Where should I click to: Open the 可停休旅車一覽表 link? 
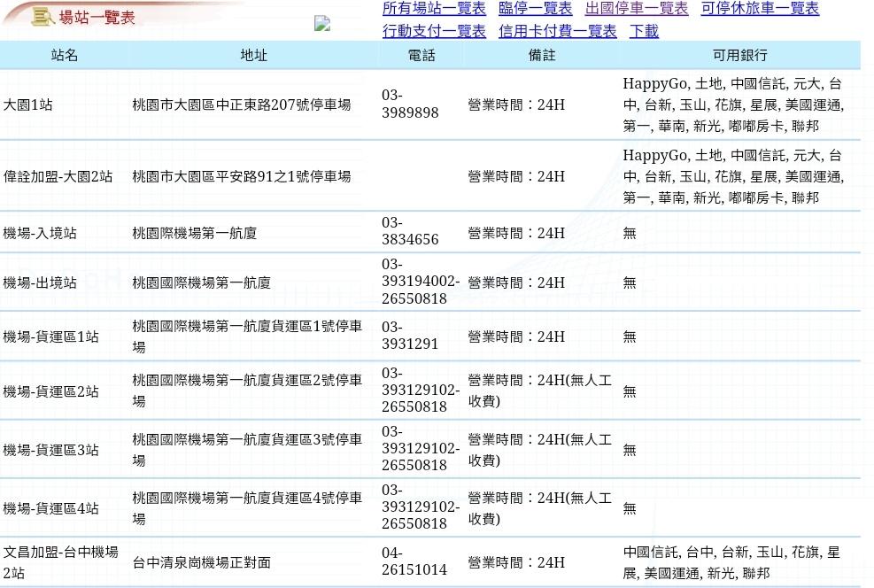click(759, 9)
